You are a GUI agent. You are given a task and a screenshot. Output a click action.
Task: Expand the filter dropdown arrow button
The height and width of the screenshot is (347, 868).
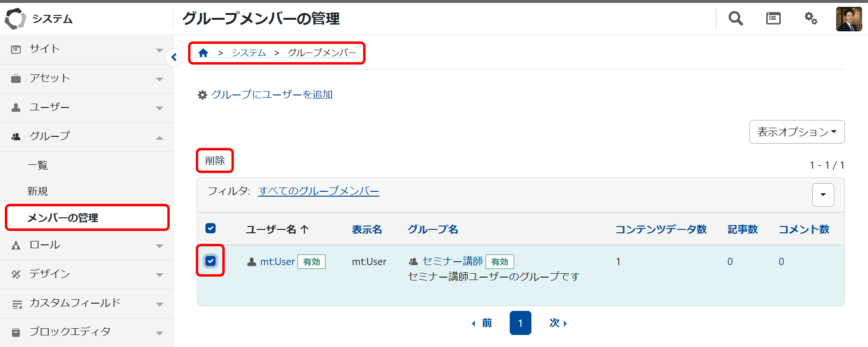[823, 195]
